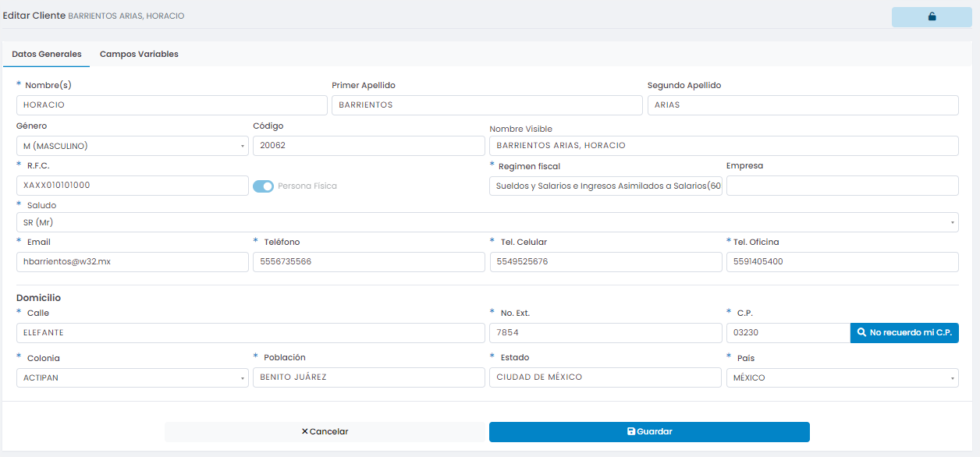Click the Guardar button
This screenshot has height=457, width=980.
(x=649, y=432)
